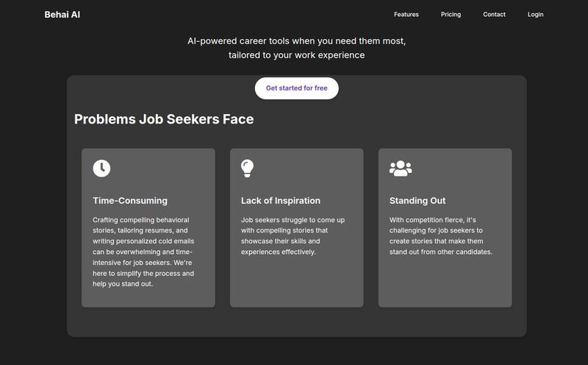Click the Get started for free button
This screenshot has height=365, width=588.
[x=297, y=88]
